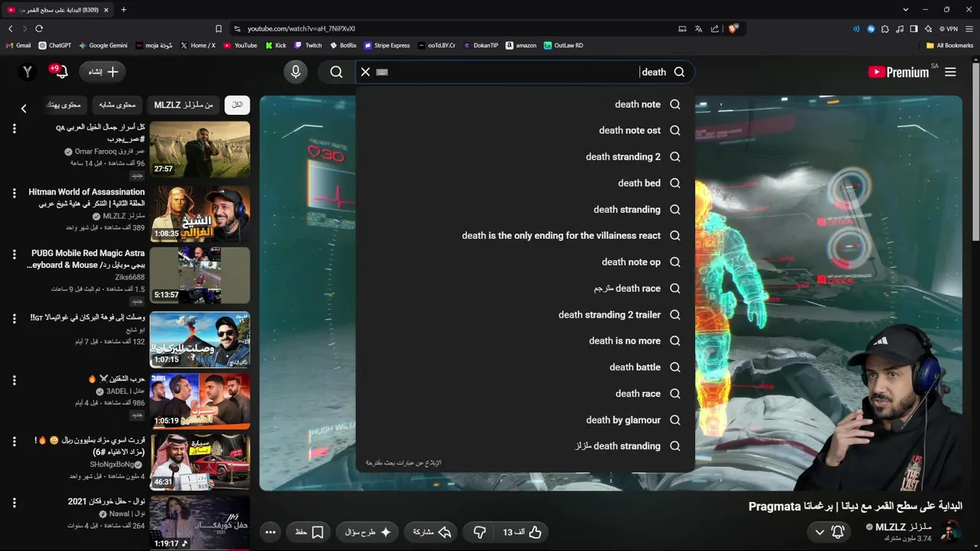The width and height of the screenshot is (980, 551).
Task: Open the YouTube hamburger guide menu
Action: pyautogui.click(x=950, y=72)
